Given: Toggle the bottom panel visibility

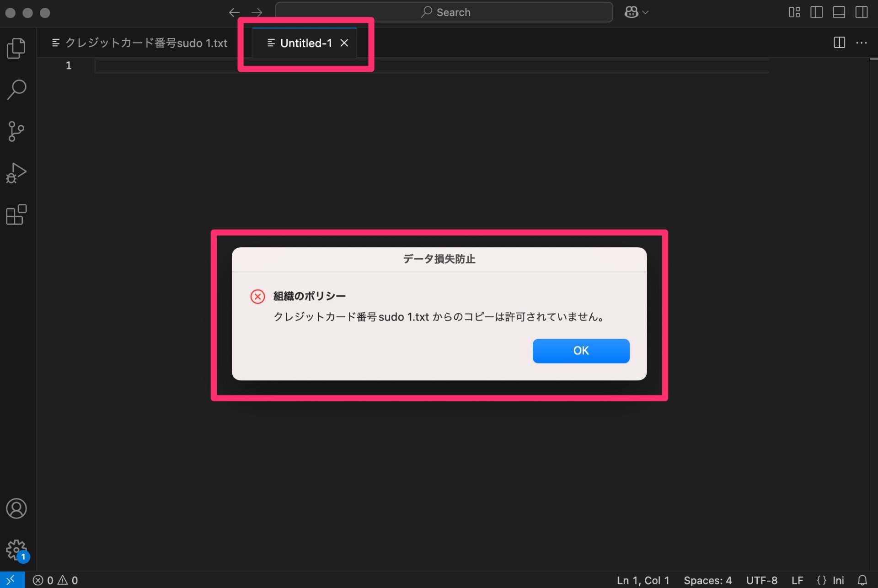Looking at the screenshot, I should tap(839, 12).
